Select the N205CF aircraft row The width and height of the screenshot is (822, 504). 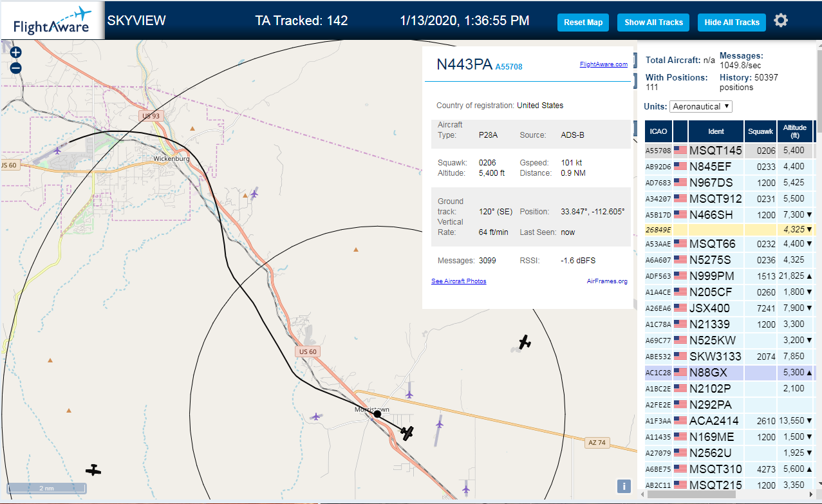pos(730,292)
